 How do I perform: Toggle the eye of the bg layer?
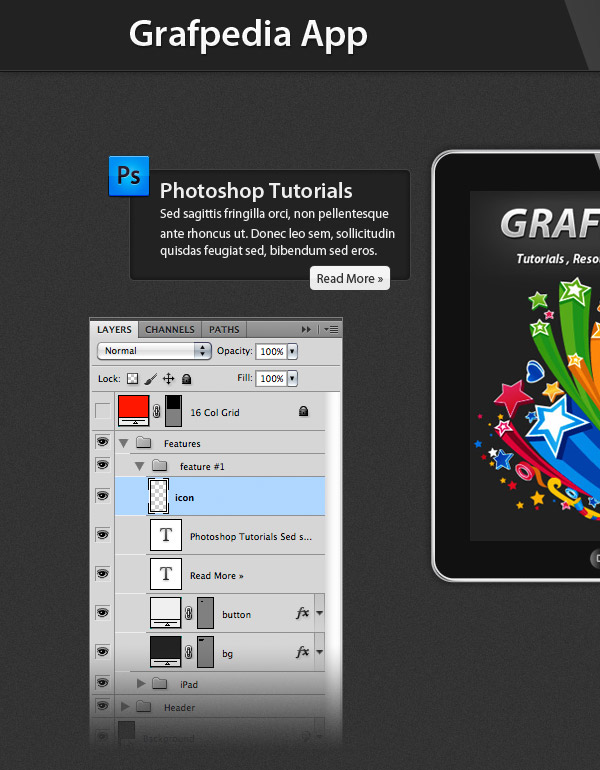[x=102, y=651]
